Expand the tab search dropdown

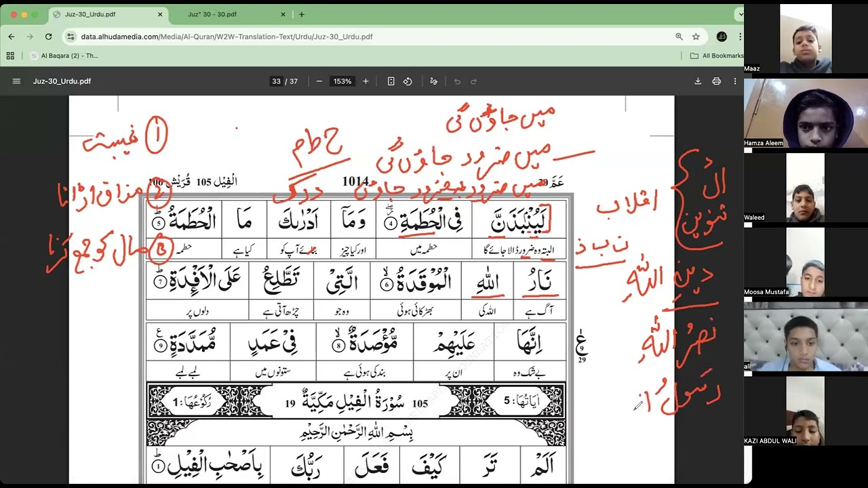tap(738, 14)
